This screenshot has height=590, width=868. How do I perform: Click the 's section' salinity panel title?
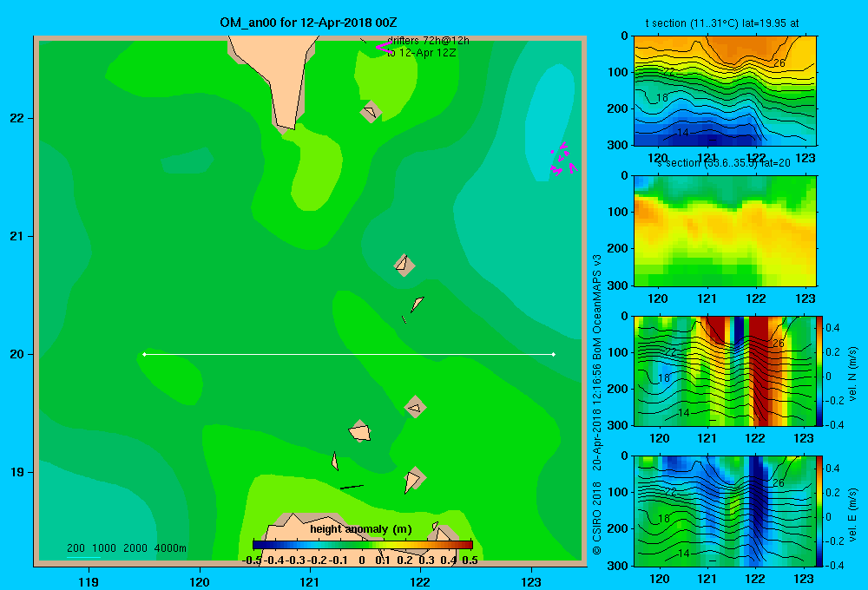click(724, 163)
